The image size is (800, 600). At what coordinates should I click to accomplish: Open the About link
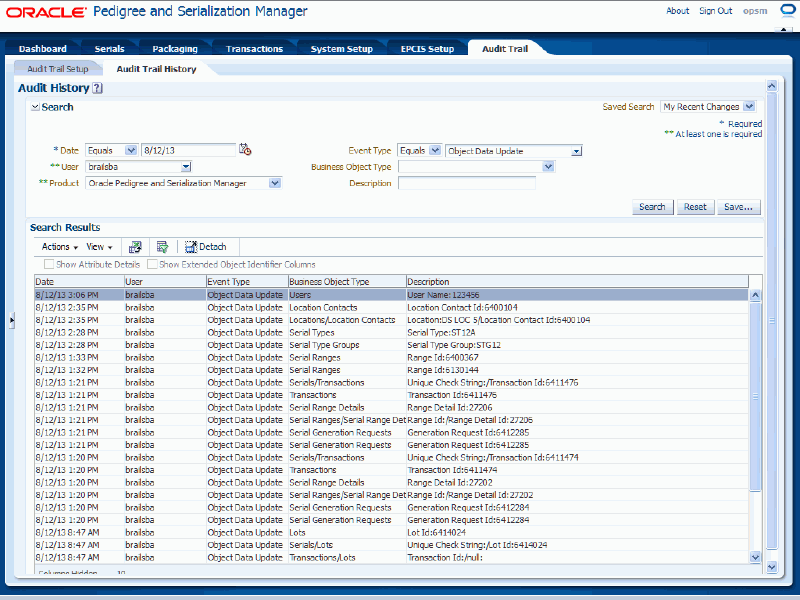click(678, 11)
